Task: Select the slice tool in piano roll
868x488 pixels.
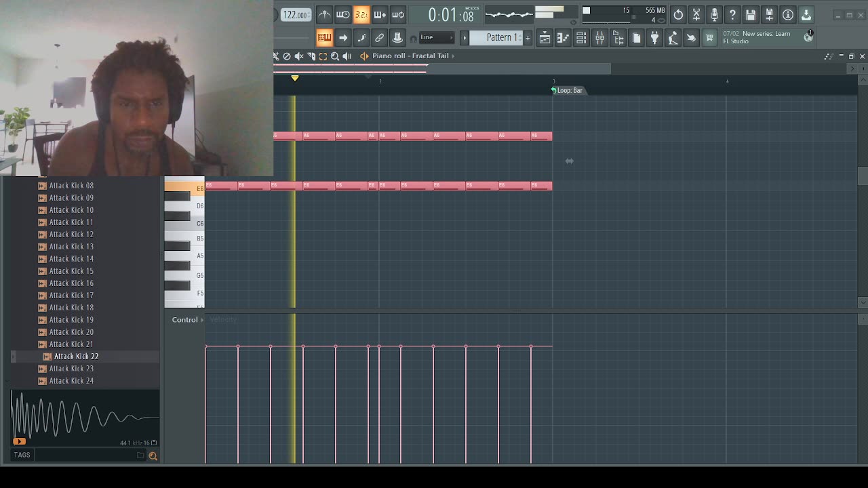Action: [311, 56]
